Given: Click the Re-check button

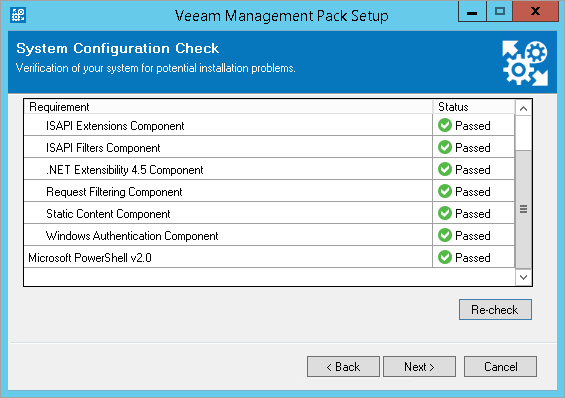Looking at the screenshot, I should [495, 309].
